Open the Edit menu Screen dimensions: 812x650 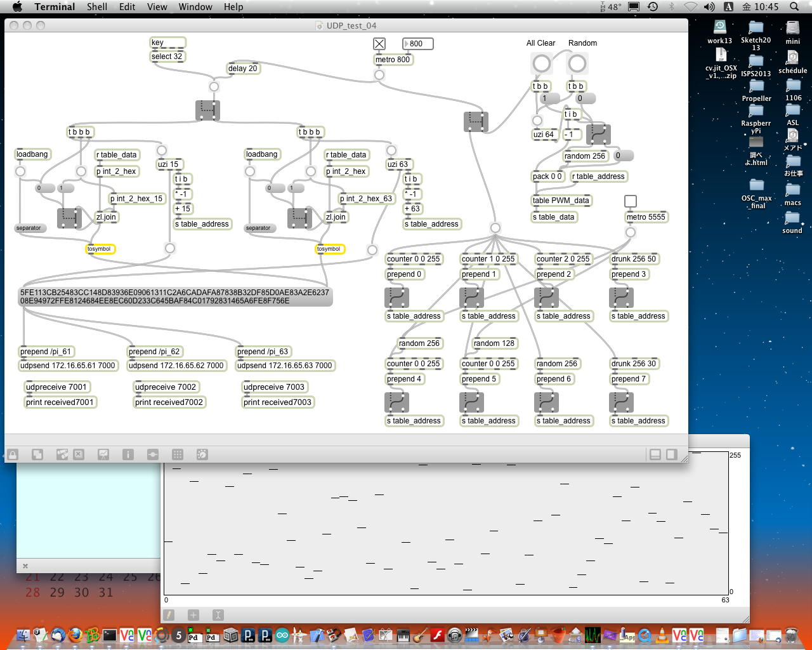[128, 7]
